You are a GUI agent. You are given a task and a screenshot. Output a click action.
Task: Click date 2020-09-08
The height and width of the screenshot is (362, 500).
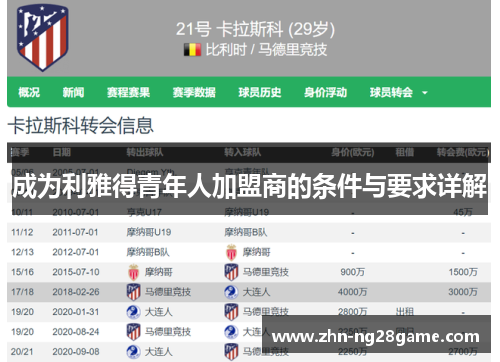(x=76, y=352)
